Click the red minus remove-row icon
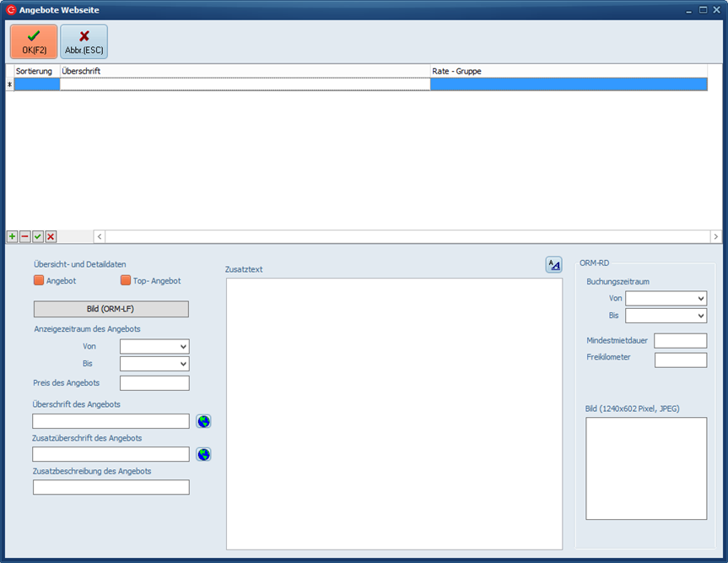The image size is (728, 563). tap(24, 237)
